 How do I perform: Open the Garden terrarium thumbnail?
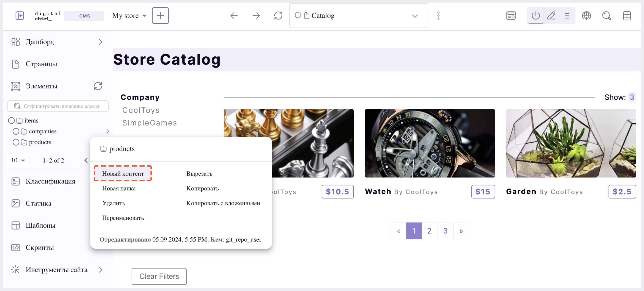point(571,143)
